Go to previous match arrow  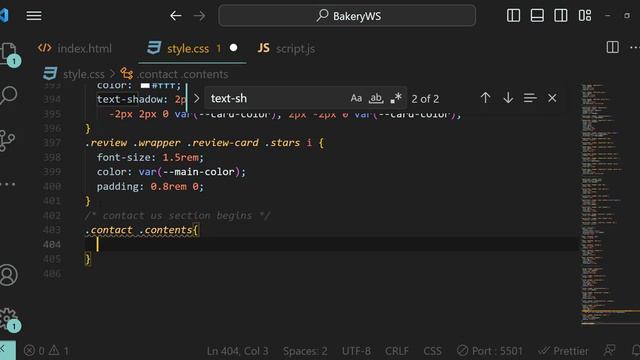(485, 98)
